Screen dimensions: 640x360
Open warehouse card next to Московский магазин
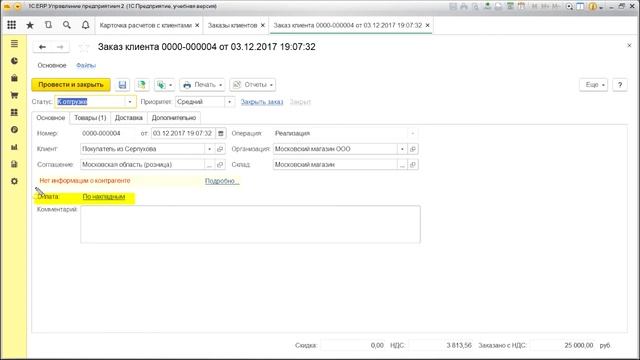413,164
